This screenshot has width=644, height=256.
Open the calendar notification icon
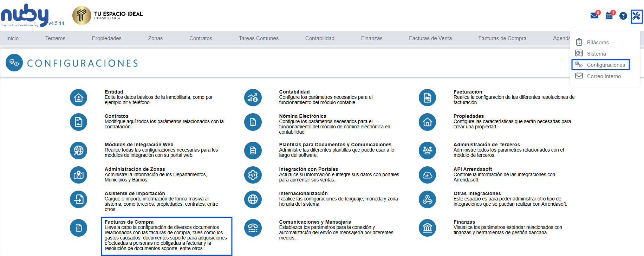click(x=609, y=16)
